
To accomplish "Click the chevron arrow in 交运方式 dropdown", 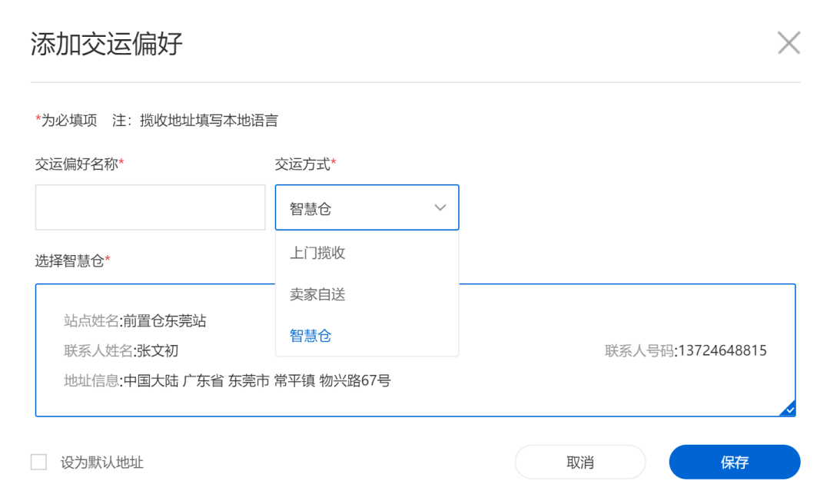I will pos(440,207).
